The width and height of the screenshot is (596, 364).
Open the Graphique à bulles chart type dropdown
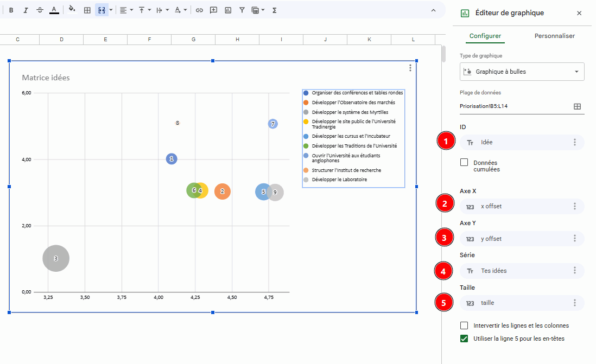click(522, 72)
